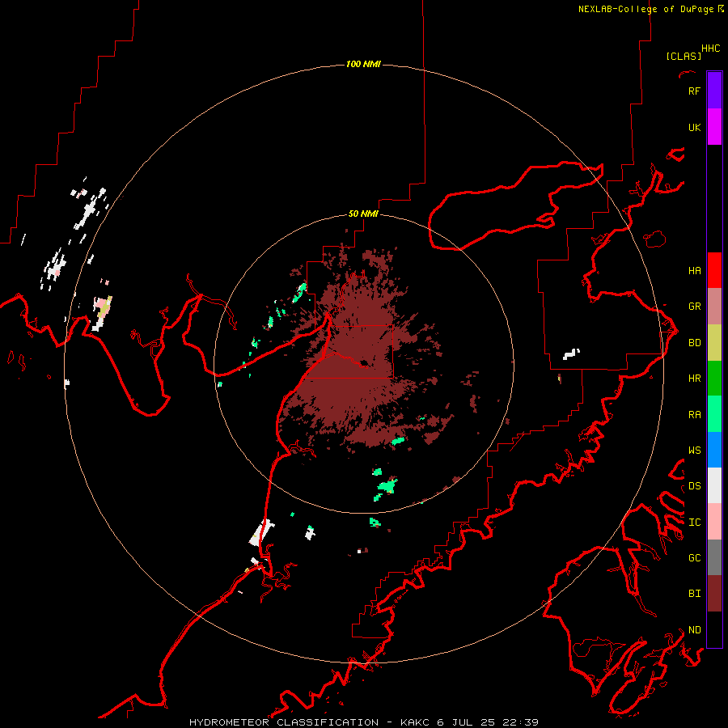Click the HR legend label
This screenshot has width=728, height=728.
694,379
